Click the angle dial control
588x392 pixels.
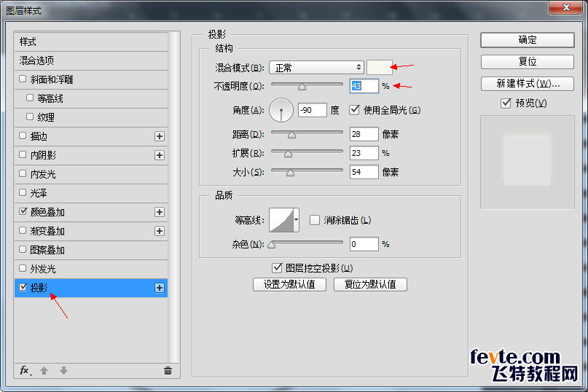pos(281,110)
